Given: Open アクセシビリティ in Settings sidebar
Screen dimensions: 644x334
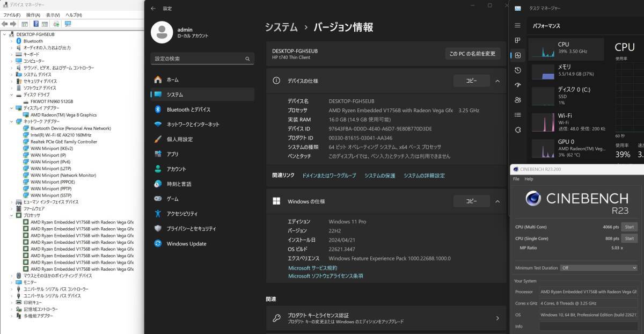Looking at the screenshot, I should [202, 214].
